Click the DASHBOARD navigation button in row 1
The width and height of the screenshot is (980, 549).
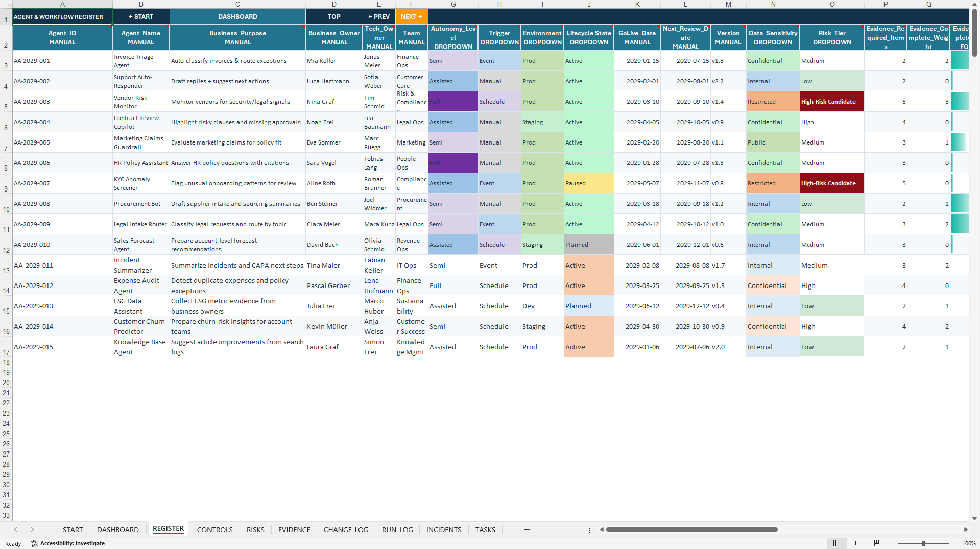click(237, 16)
